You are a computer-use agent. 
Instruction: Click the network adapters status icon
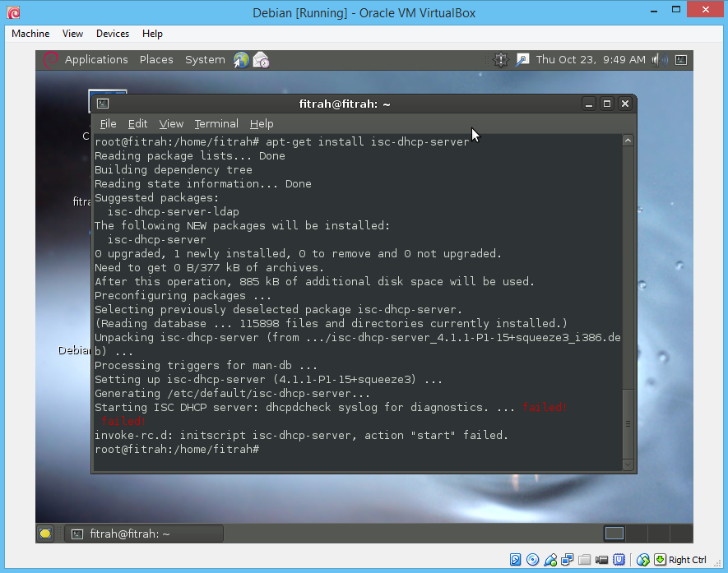(x=567, y=560)
